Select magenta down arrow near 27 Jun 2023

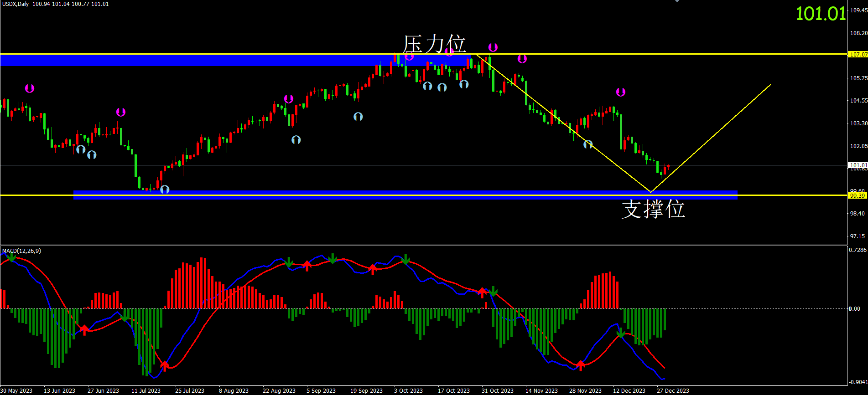(120, 112)
